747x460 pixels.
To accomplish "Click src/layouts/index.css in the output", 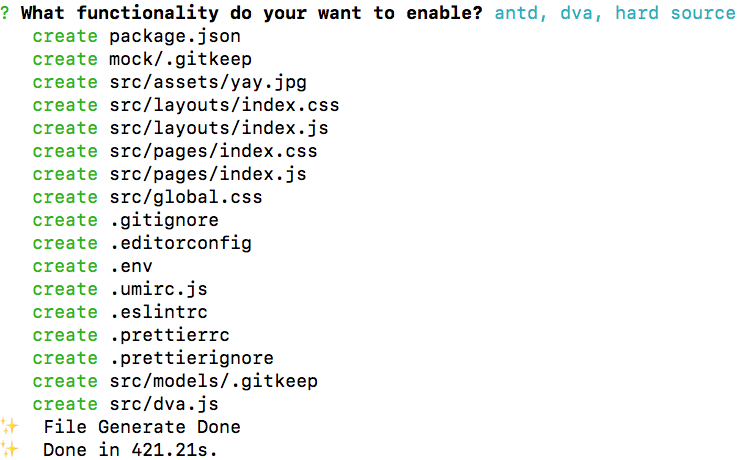I will tap(224, 105).
